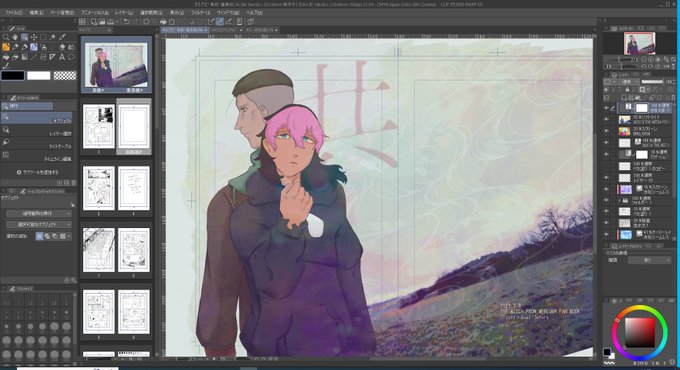Expand the フォルダー 1 layer folder

tap(619, 201)
